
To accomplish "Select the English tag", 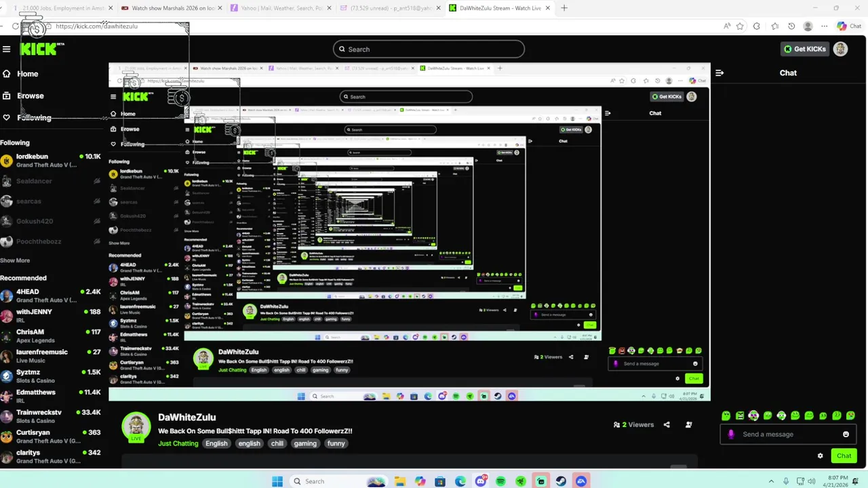I will [216, 443].
